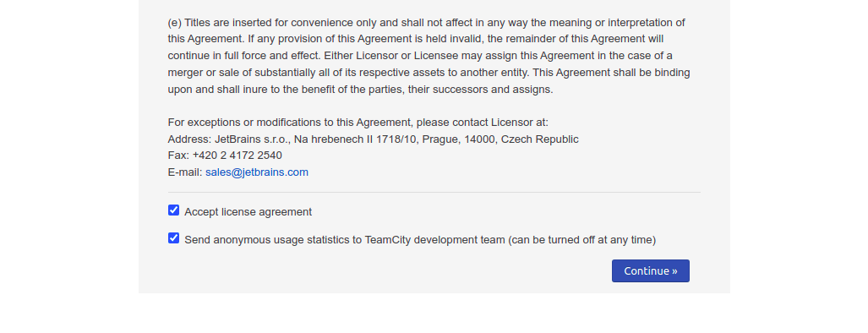Click the fax number +420 2 4172 2540

237,156
